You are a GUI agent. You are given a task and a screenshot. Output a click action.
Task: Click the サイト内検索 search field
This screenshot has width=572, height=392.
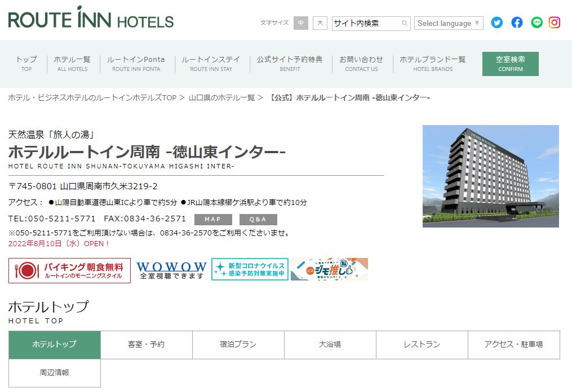coord(367,23)
